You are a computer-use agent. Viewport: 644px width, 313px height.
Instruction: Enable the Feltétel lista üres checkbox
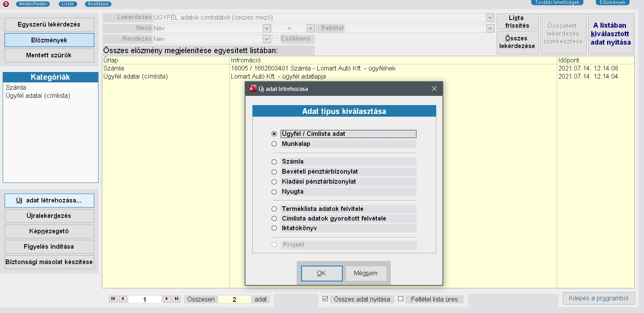[400, 299]
